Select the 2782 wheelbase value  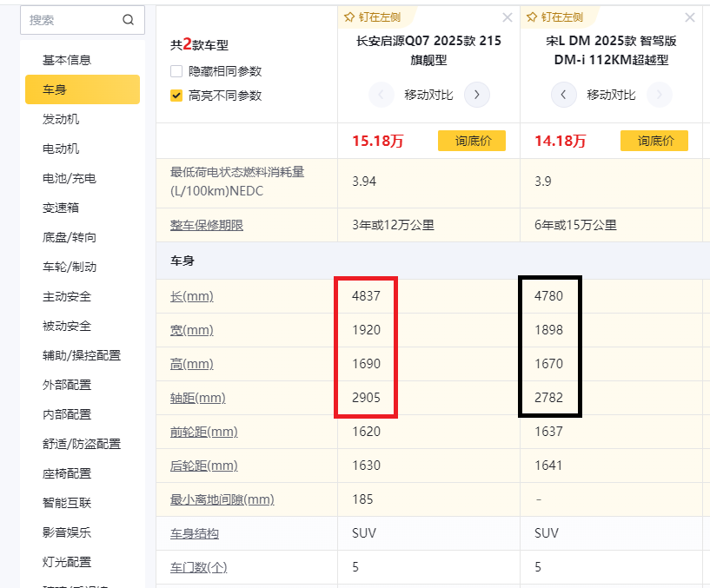(549, 398)
